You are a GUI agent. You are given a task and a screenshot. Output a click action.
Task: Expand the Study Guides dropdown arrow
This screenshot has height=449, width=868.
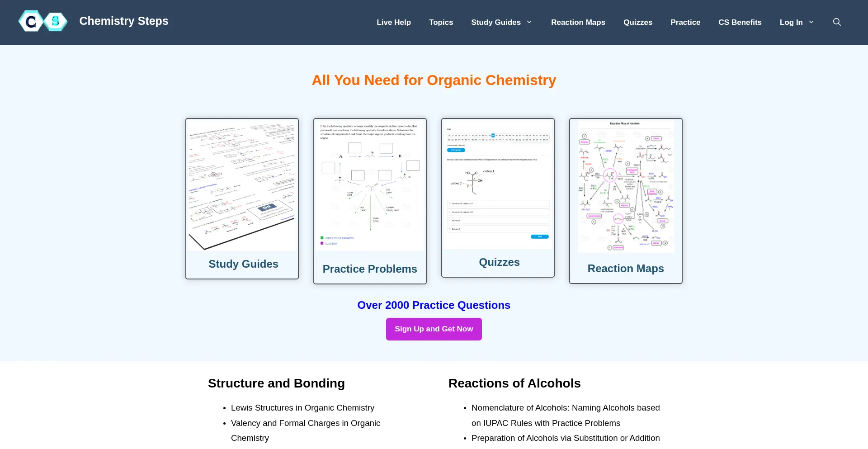[x=529, y=22]
